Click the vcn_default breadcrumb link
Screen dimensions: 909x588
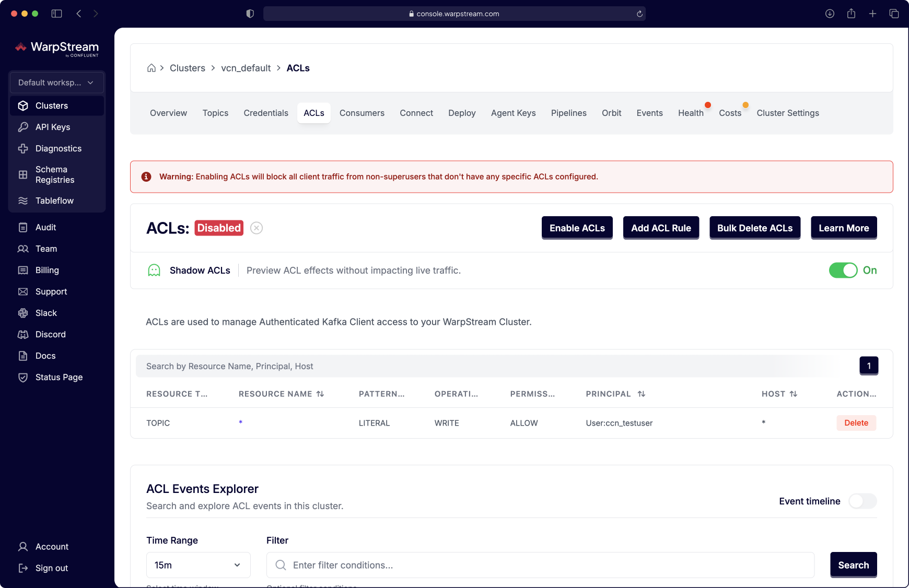[x=246, y=68]
